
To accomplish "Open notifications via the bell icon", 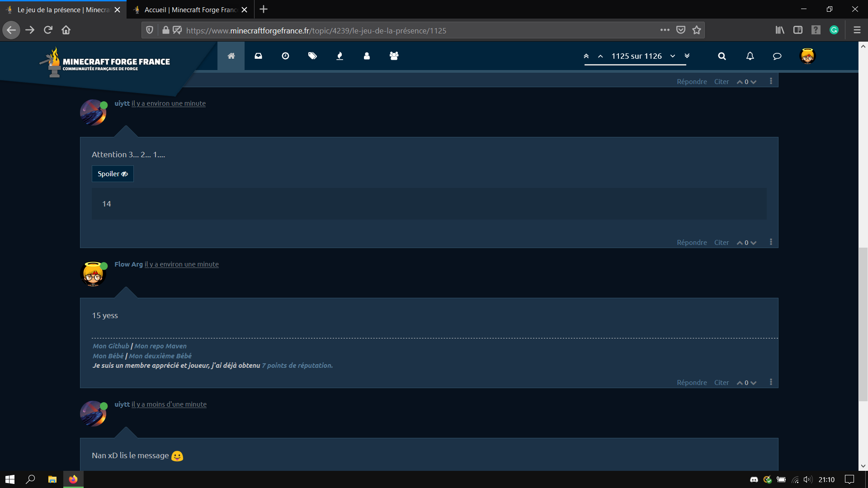I will 750,56.
